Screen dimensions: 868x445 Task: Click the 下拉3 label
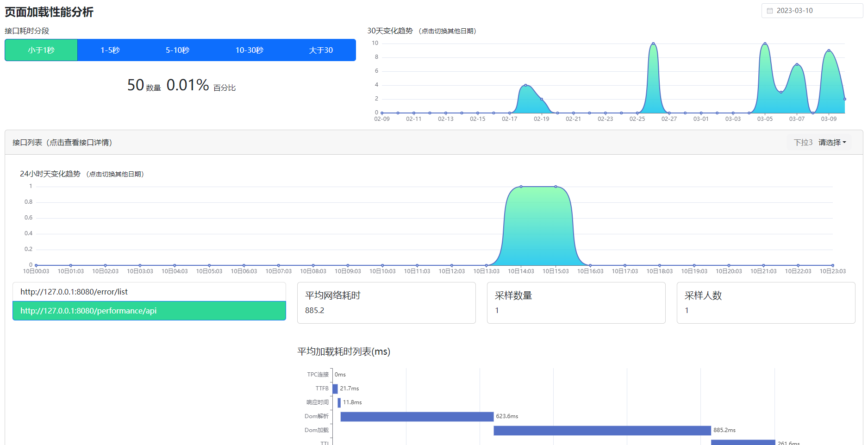[x=803, y=143]
